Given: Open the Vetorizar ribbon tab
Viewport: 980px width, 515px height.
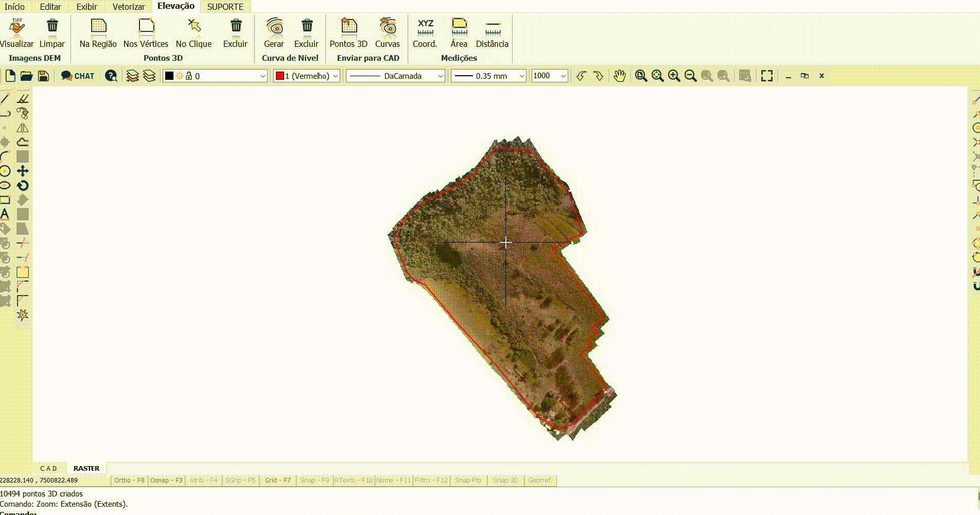Looking at the screenshot, I should tap(129, 7).
